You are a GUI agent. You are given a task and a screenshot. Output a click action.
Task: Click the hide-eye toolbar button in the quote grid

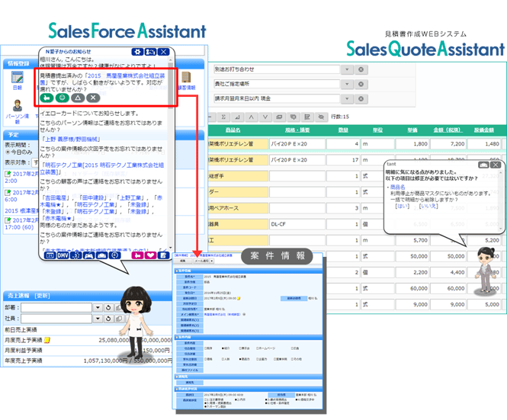tap(321, 117)
